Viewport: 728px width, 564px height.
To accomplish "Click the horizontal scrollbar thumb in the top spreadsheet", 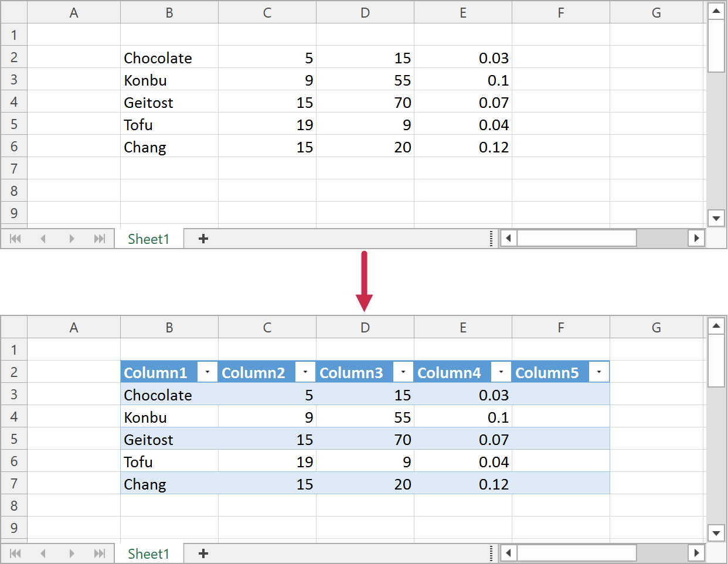I will point(576,238).
